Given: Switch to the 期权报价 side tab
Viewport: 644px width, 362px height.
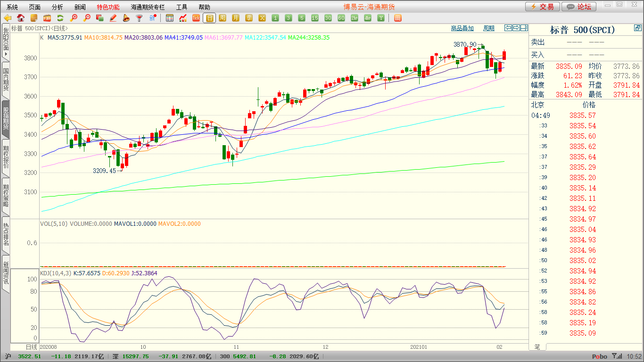Looking at the screenshot, I should tap(6, 157).
